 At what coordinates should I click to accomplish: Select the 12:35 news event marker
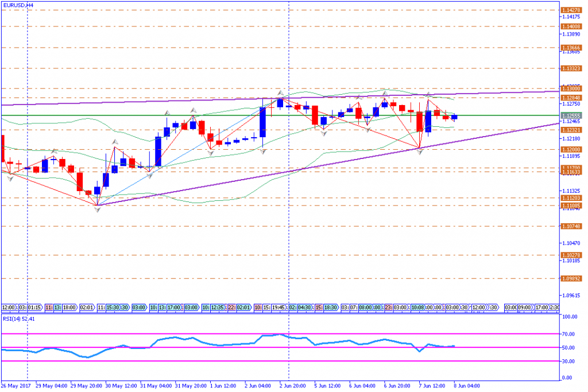click(x=218, y=308)
